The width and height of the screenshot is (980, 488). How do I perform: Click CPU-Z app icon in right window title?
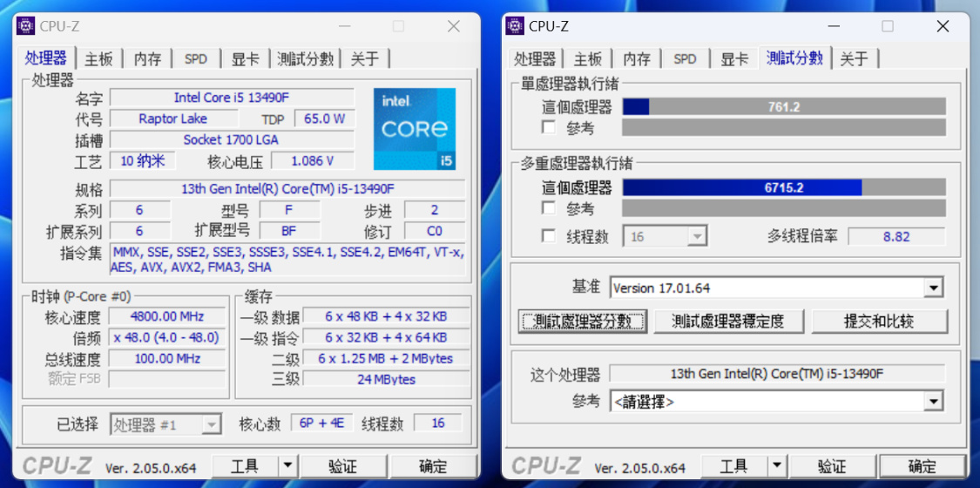(x=514, y=26)
